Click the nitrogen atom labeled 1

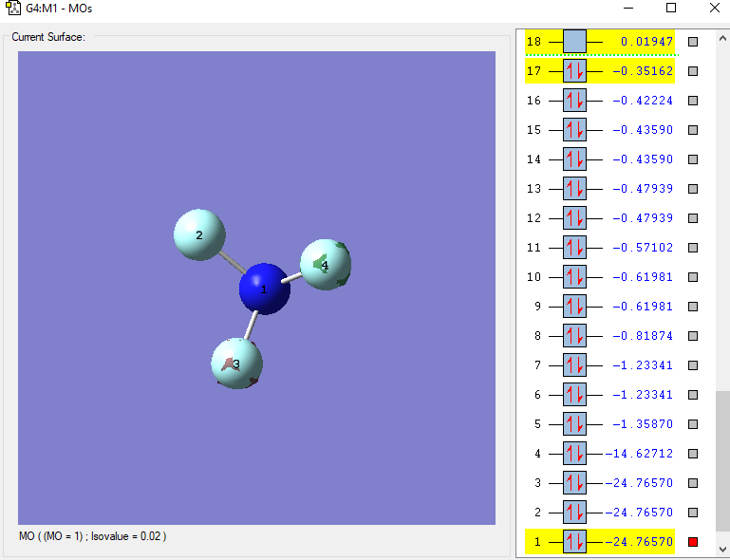tap(264, 289)
